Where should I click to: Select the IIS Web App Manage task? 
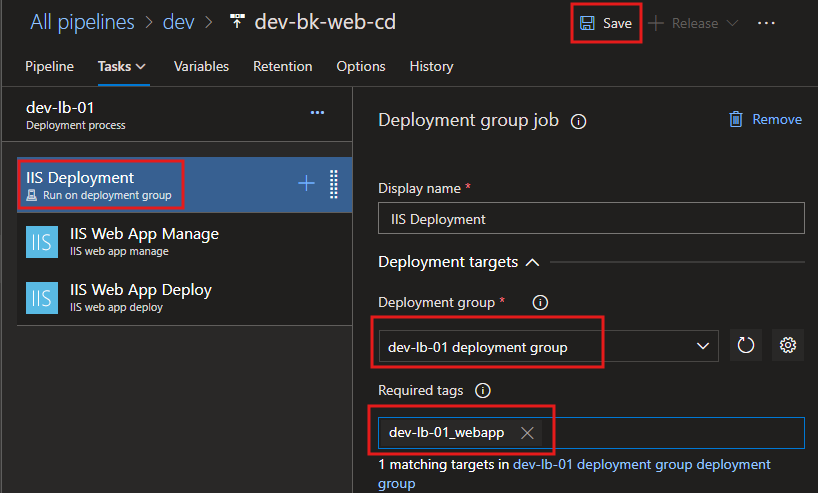[185, 241]
